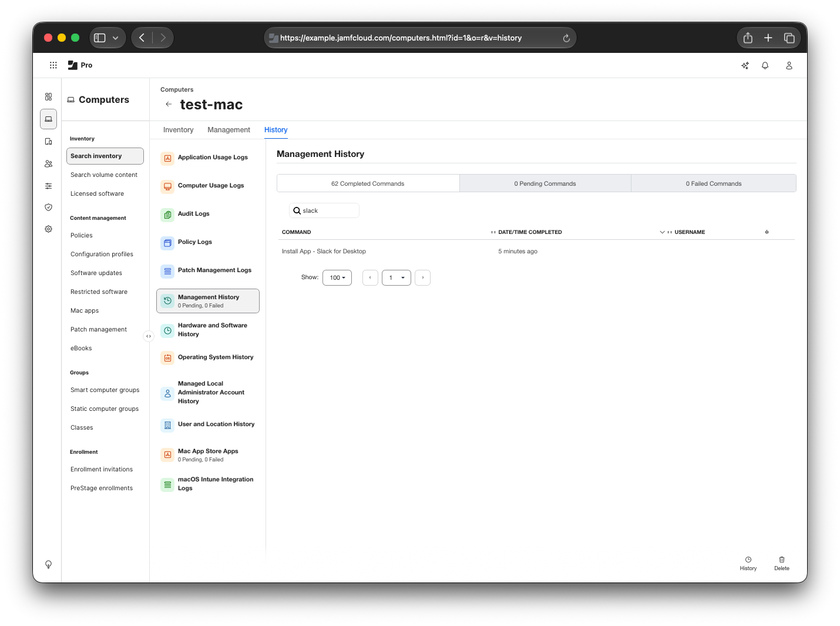Go back in Safari
Viewport: 840px width, 626px height.
tap(142, 38)
